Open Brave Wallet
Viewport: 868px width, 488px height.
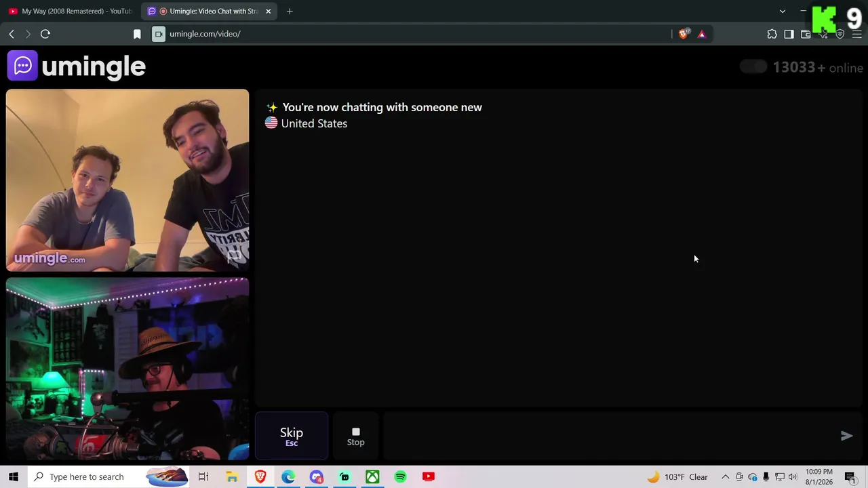pos(806,34)
